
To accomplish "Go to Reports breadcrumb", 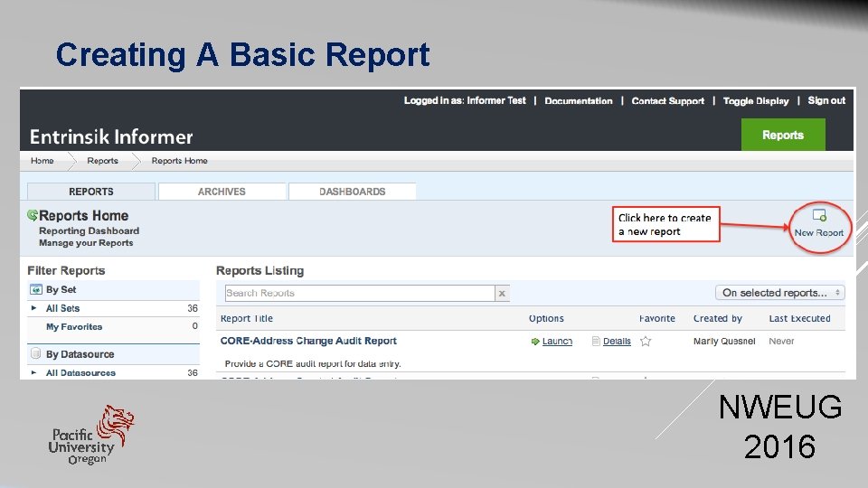I will pyautogui.click(x=102, y=161).
